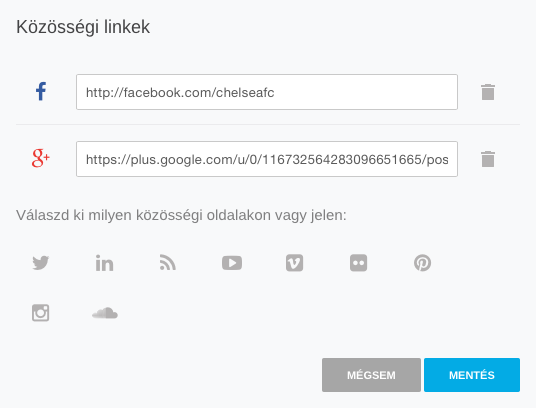Screen dimensions: 536x408
Task: Add a YouTube channel link
Action: click(232, 263)
